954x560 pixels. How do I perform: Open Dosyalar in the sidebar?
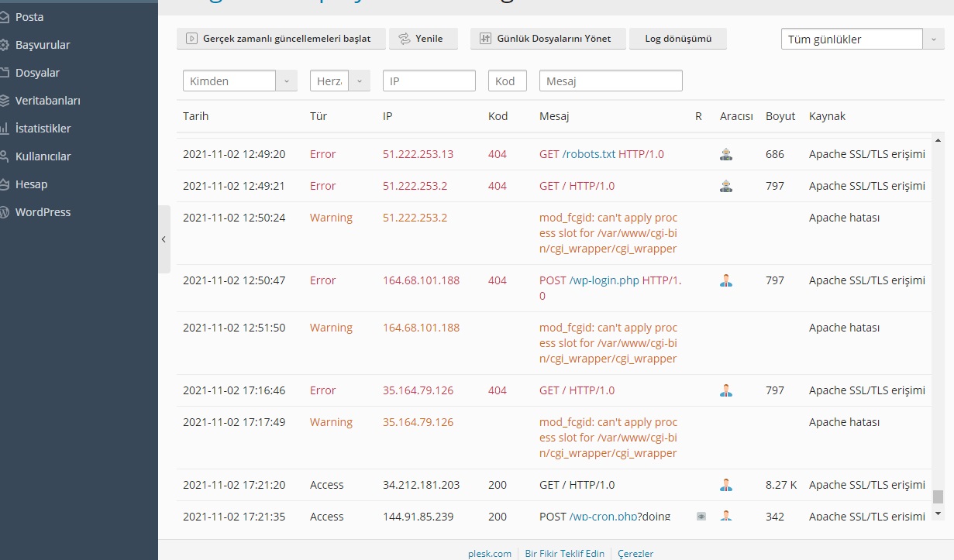(x=37, y=73)
